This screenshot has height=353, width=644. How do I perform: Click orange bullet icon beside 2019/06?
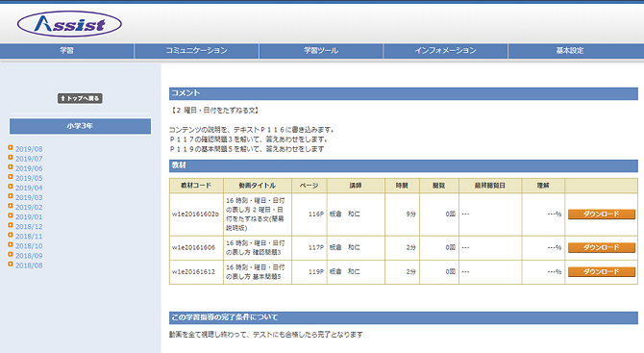(x=11, y=166)
